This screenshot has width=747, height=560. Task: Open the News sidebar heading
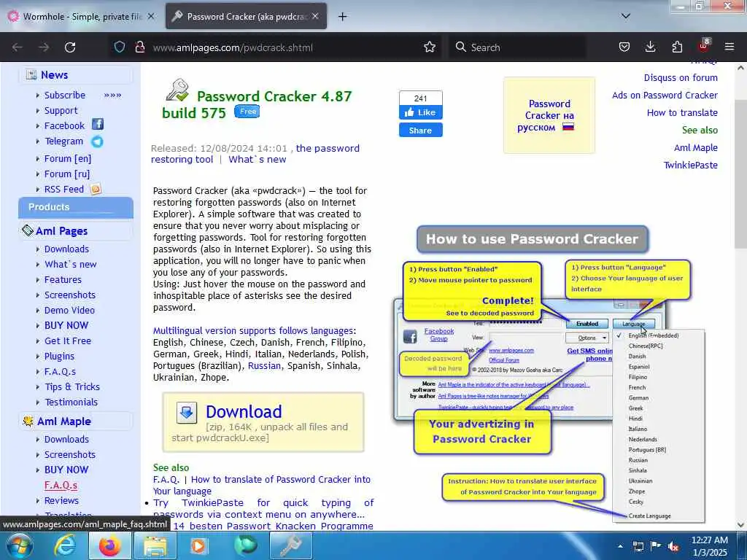click(54, 75)
